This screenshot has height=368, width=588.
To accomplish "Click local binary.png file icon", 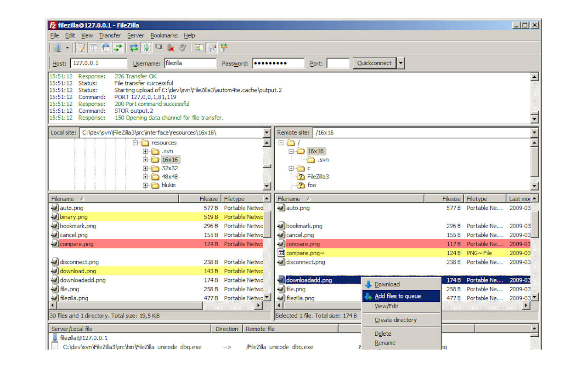I will 55,217.
